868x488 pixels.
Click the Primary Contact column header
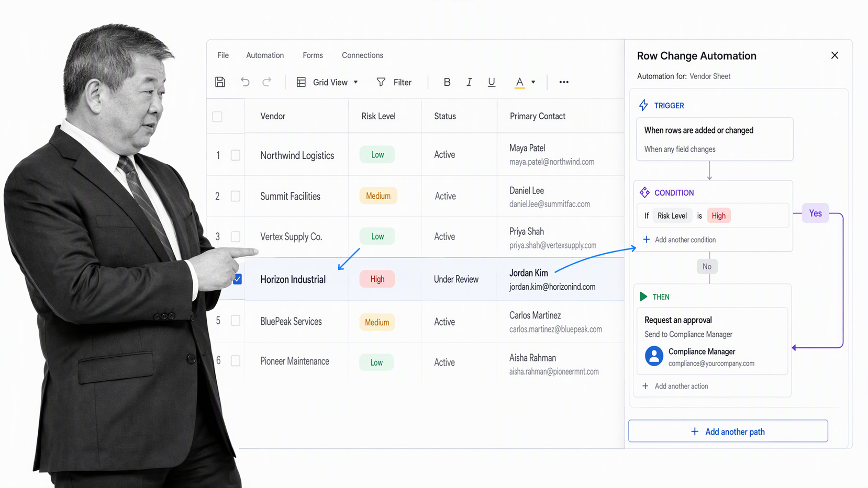[x=538, y=116]
